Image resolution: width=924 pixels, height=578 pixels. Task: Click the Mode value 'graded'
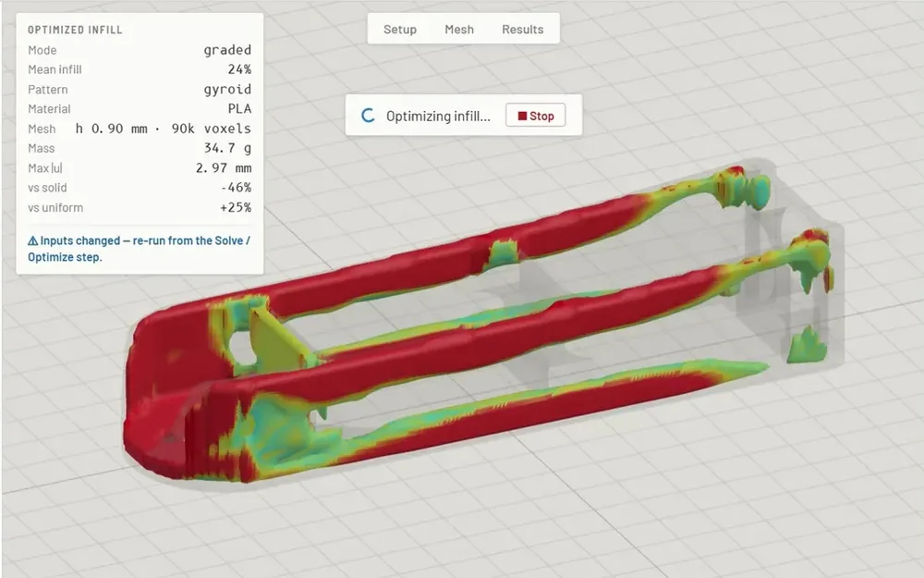coord(227,50)
